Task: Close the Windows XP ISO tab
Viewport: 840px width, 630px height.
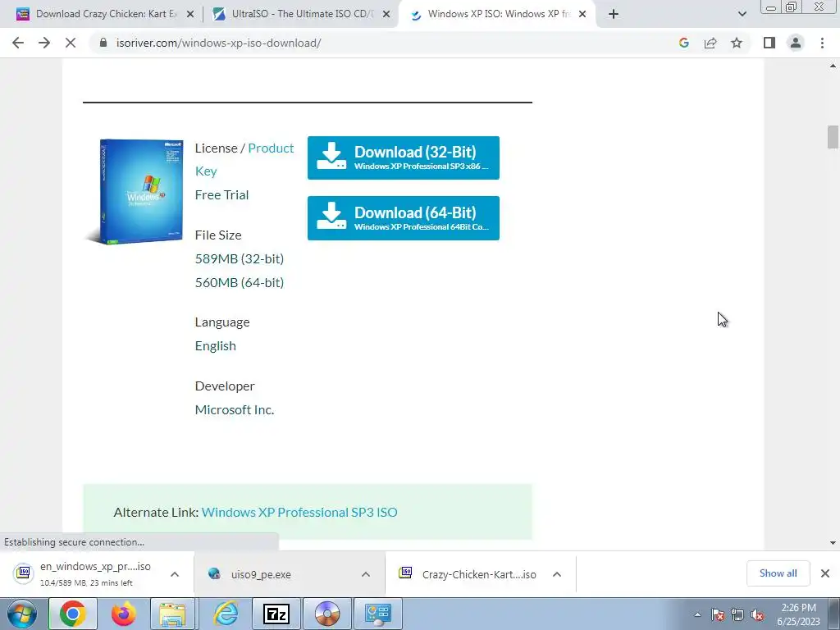Action: pyautogui.click(x=582, y=14)
